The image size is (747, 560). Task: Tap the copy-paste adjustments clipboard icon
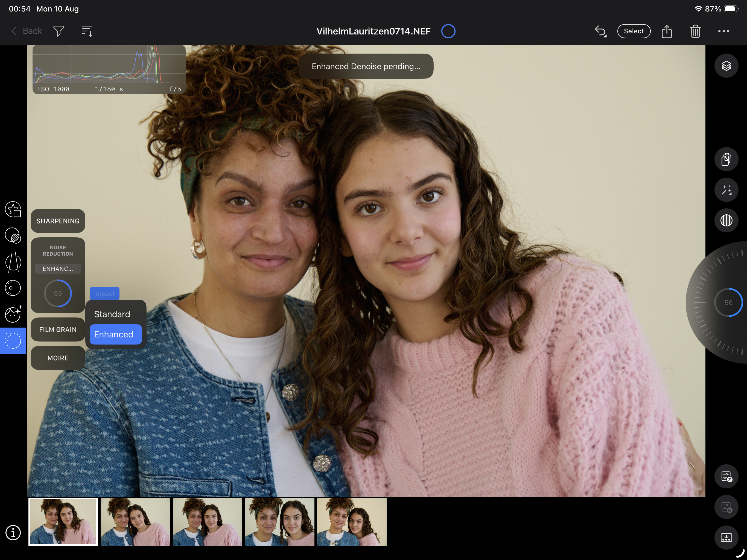coord(726,159)
